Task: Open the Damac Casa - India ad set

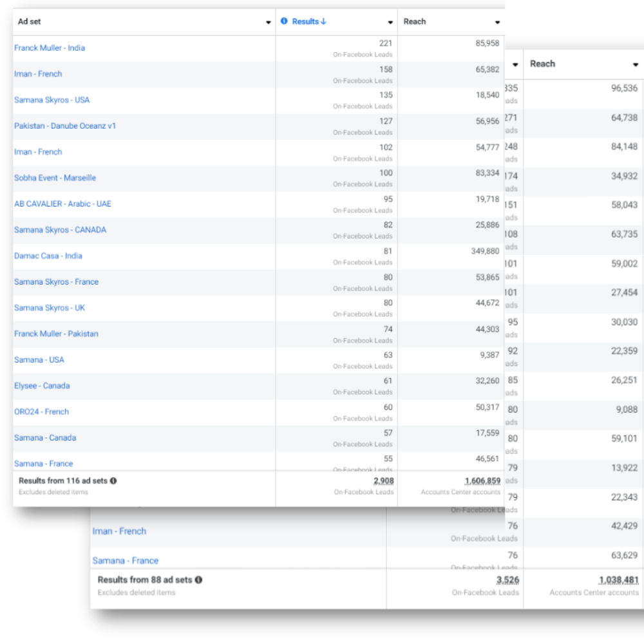Action: pos(48,256)
